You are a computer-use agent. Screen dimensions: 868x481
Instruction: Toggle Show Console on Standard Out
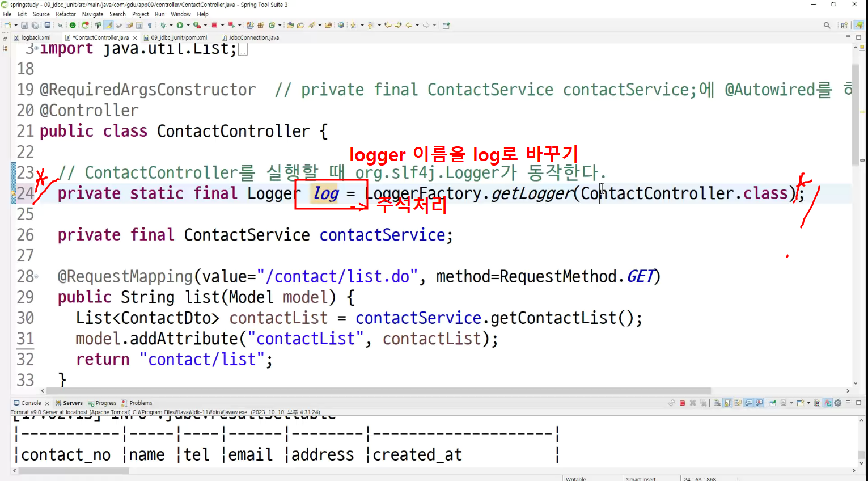pos(748,403)
